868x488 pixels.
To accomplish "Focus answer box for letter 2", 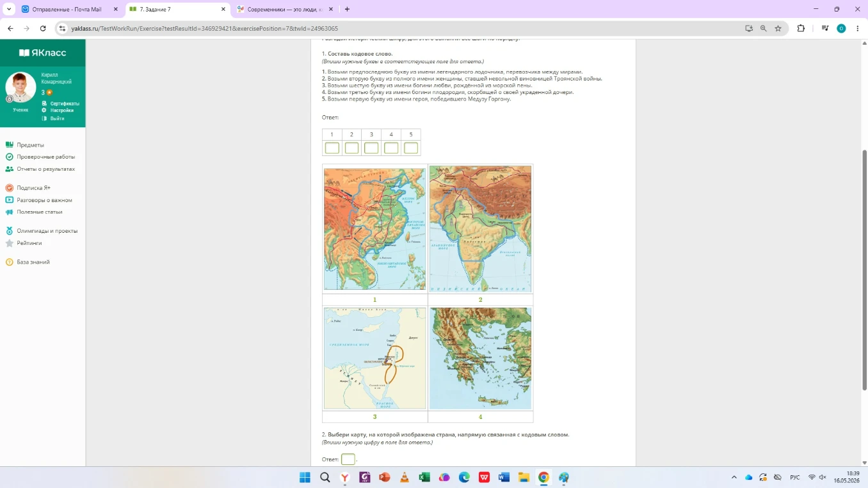I will (x=351, y=148).
